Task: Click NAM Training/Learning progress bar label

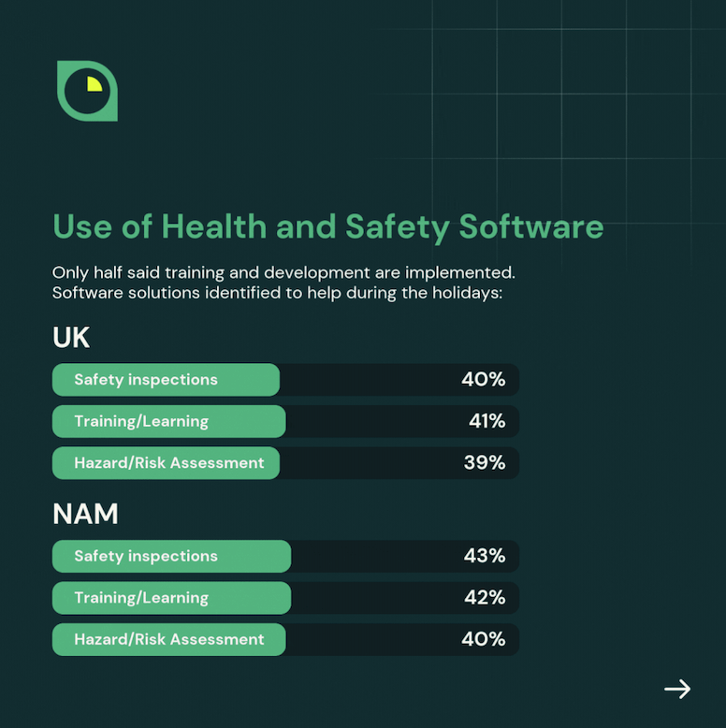Action: 141,597
